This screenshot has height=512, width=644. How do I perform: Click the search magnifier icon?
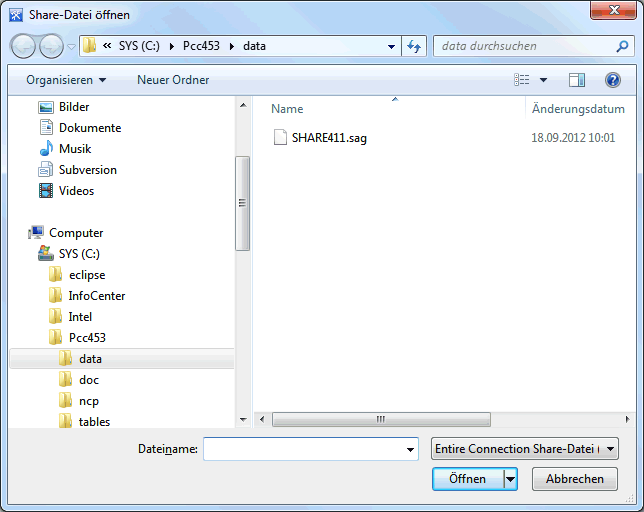coord(622,46)
